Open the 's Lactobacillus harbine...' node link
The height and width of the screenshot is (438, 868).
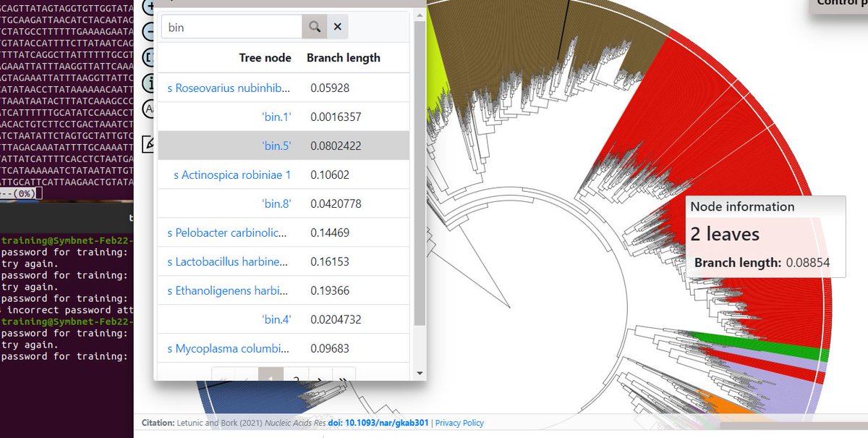229,261
